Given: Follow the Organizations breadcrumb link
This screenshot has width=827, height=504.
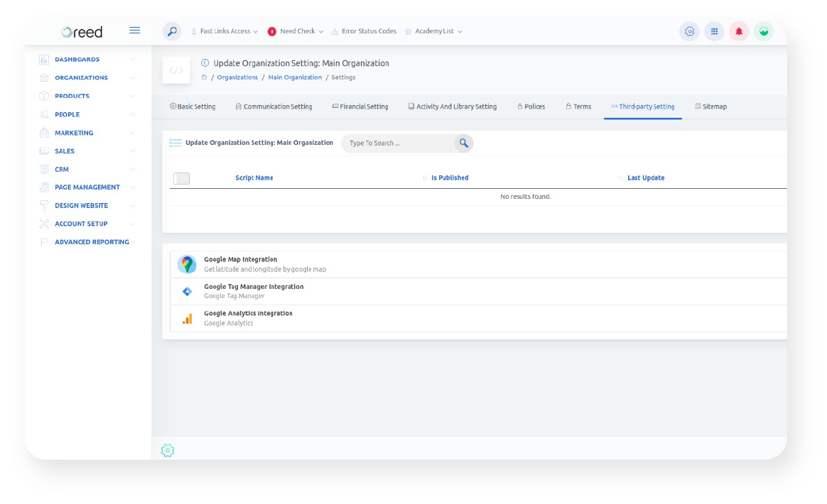Looking at the screenshot, I should [237, 77].
